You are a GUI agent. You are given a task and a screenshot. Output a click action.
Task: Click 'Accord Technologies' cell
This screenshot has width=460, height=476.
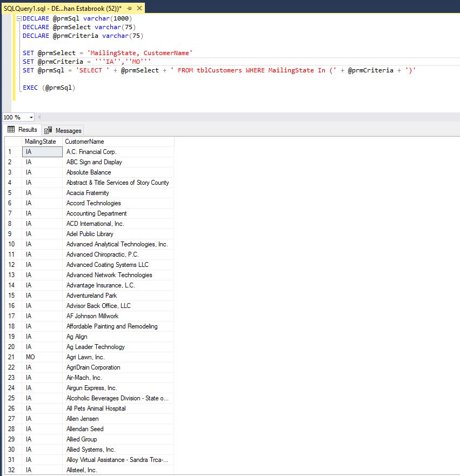[x=118, y=203]
